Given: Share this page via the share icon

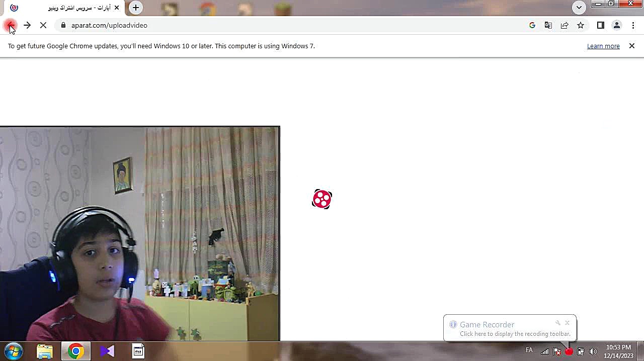Looking at the screenshot, I should coord(565,25).
